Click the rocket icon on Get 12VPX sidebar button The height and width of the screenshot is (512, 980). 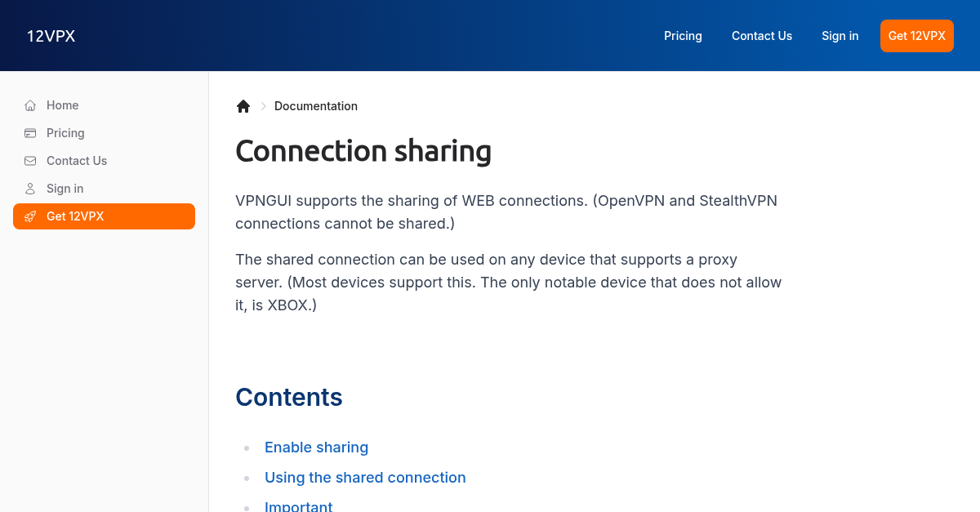(x=30, y=216)
